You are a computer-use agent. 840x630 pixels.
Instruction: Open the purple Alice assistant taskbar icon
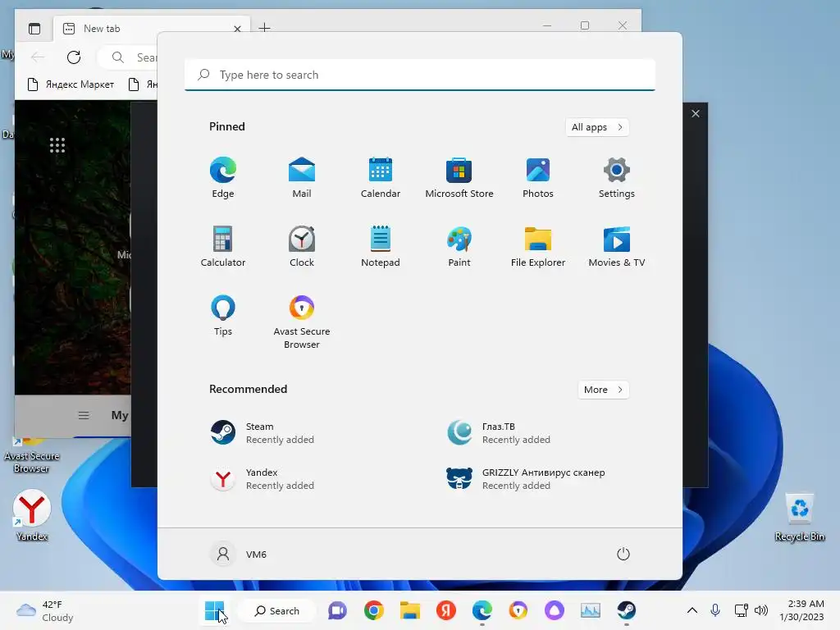point(555,610)
